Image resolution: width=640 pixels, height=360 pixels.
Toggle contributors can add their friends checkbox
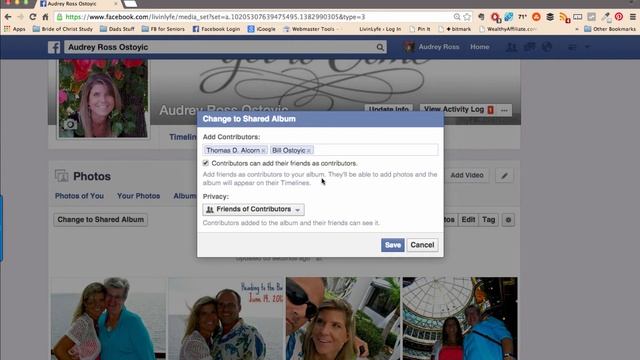pyautogui.click(x=206, y=163)
